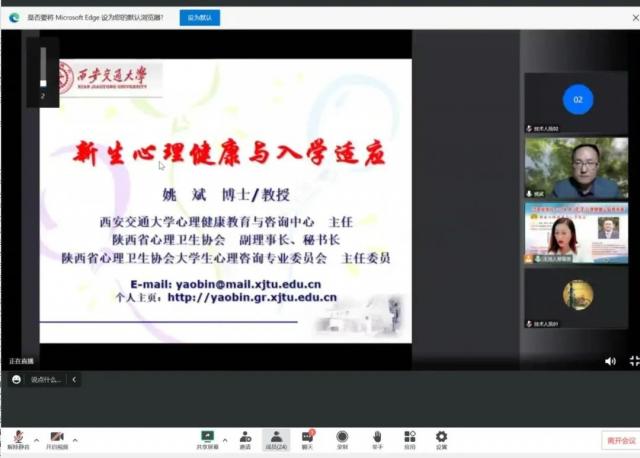Open meeting settings gear
Viewport: 640px width, 458px height.
(x=441, y=438)
